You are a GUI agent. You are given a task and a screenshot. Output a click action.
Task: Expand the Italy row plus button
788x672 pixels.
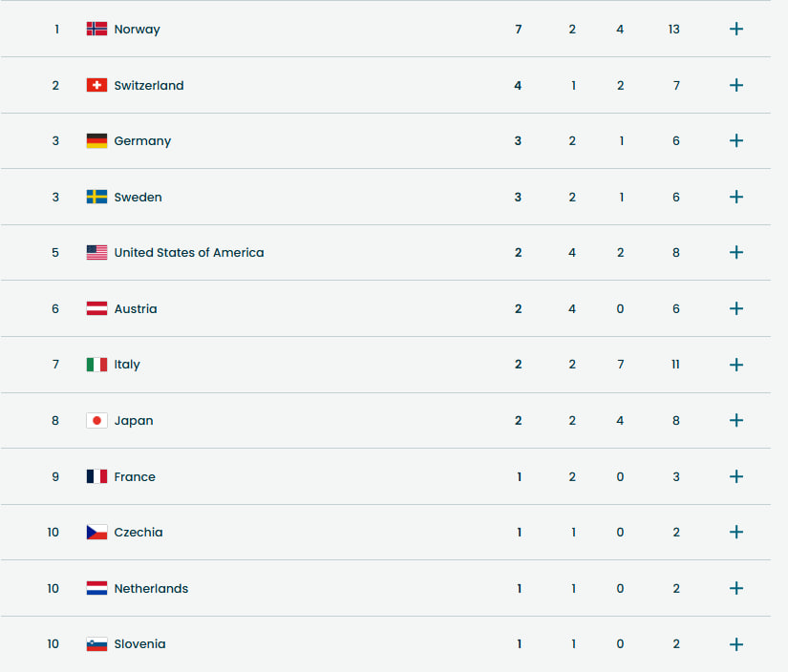(x=735, y=365)
